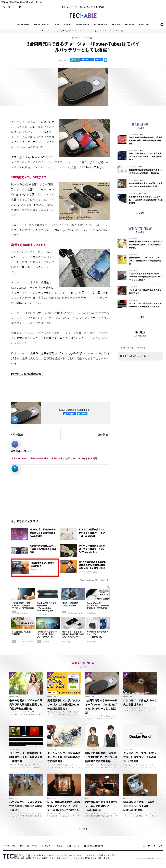Expand WHAT'S NEW sidebar with + MORE
The height and width of the screenshot is (868, 166).
point(140,317)
